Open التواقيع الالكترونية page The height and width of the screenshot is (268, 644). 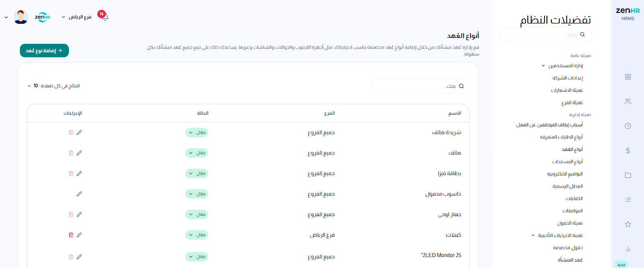pyautogui.click(x=565, y=174)
